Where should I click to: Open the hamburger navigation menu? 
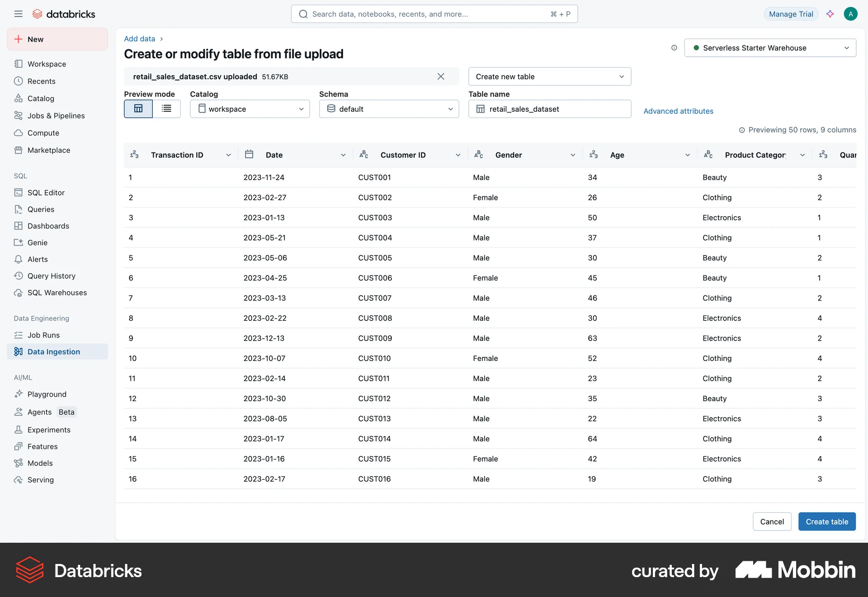19,14
